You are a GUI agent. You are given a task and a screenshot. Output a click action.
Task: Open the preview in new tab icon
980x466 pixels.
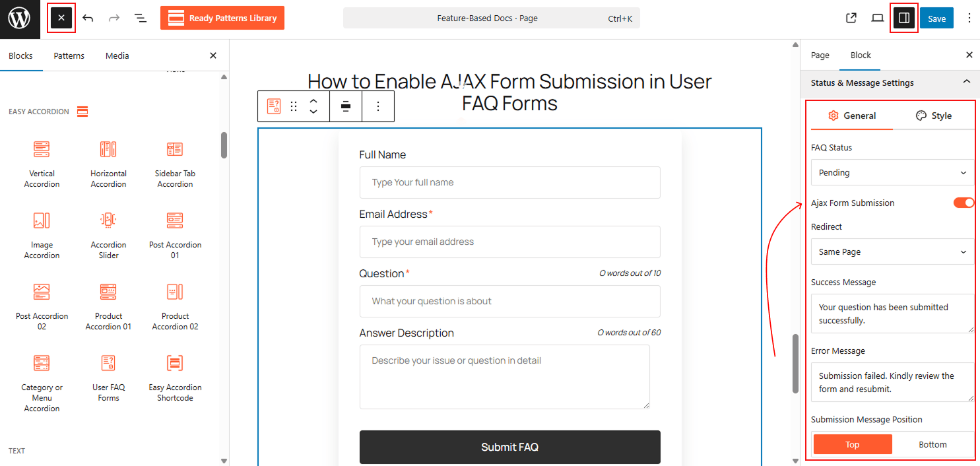(x=851, y=18)
